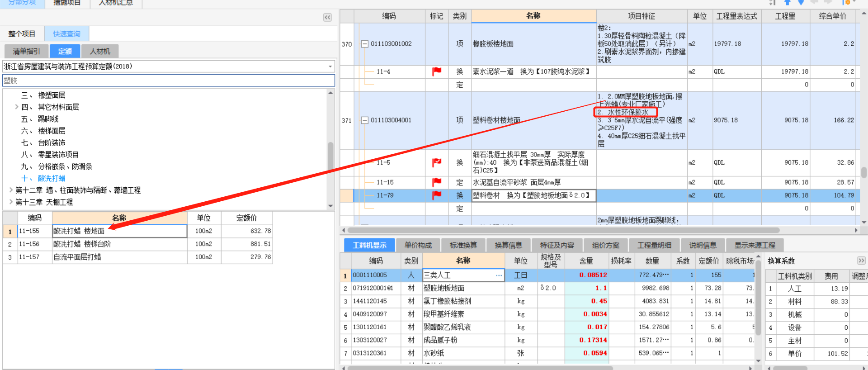Click main table horizontal scrollbar right arrow
The image size is (868, 370).
click(x=856, y=230)
